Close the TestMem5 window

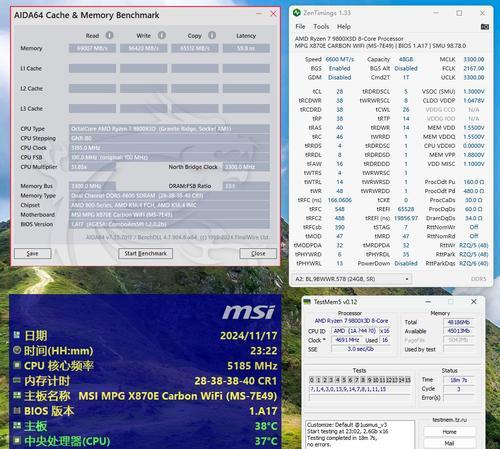473,301
